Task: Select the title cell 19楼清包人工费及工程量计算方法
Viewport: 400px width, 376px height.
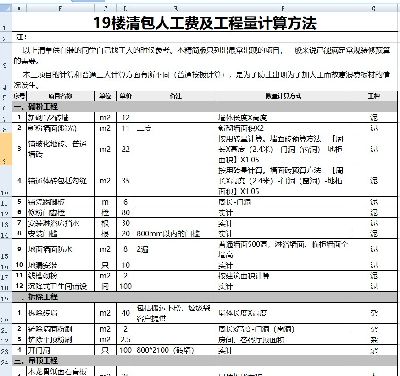Action: [205, 23]
